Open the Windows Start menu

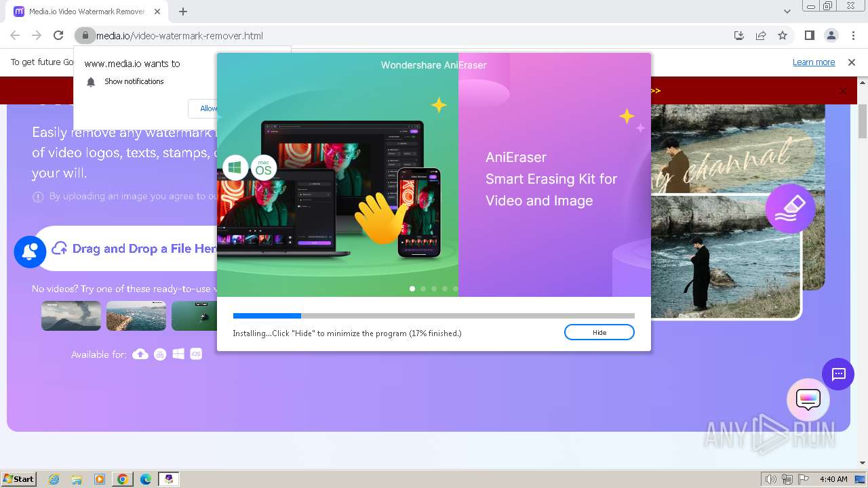point(18,479)
